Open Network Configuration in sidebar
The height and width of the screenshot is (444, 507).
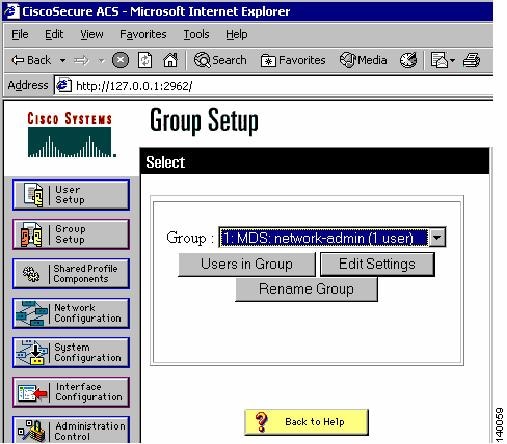pos(71,313)
